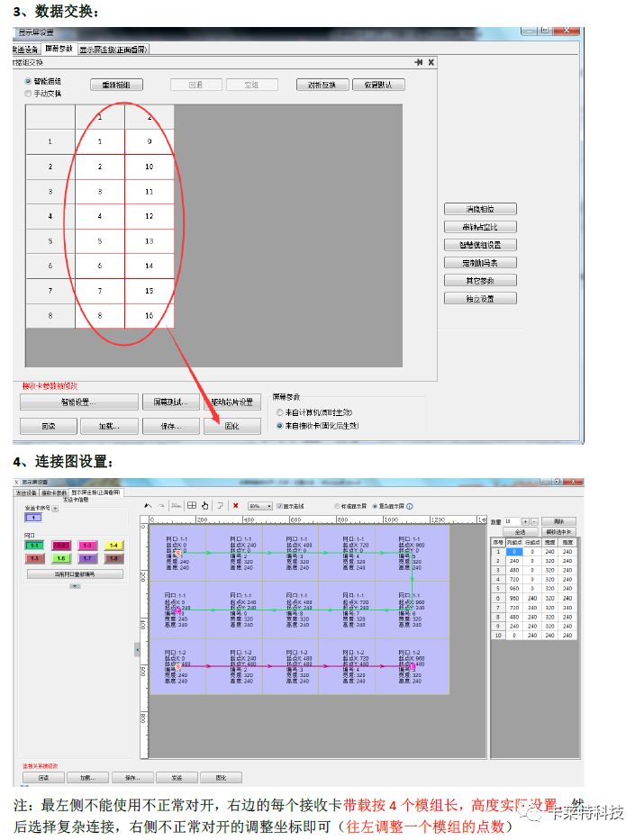Click grid cell showing 9
The width and height of the screenshot is (644, 840).
(150, 141)
